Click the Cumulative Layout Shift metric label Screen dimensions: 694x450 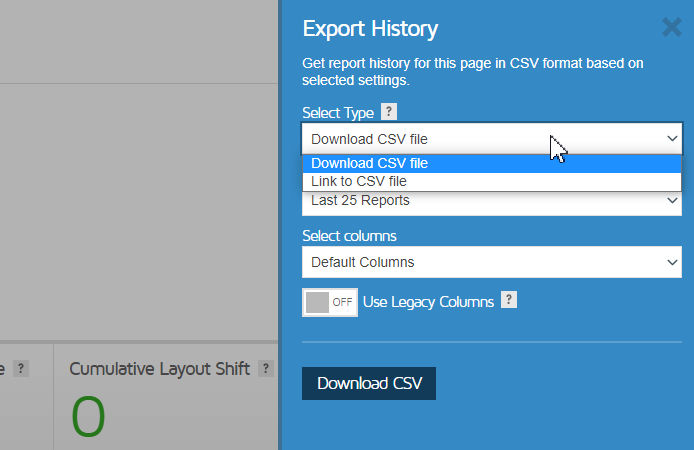(159, 369)
